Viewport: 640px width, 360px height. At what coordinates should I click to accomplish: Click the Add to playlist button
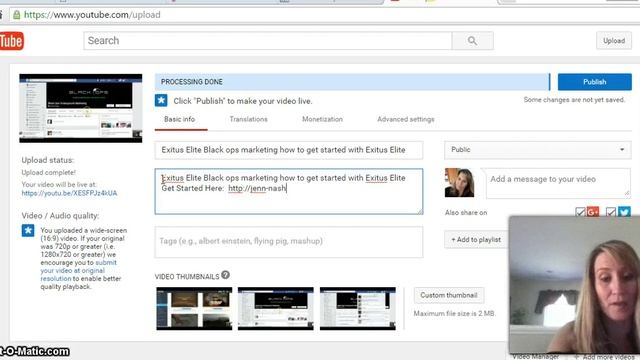476,240
